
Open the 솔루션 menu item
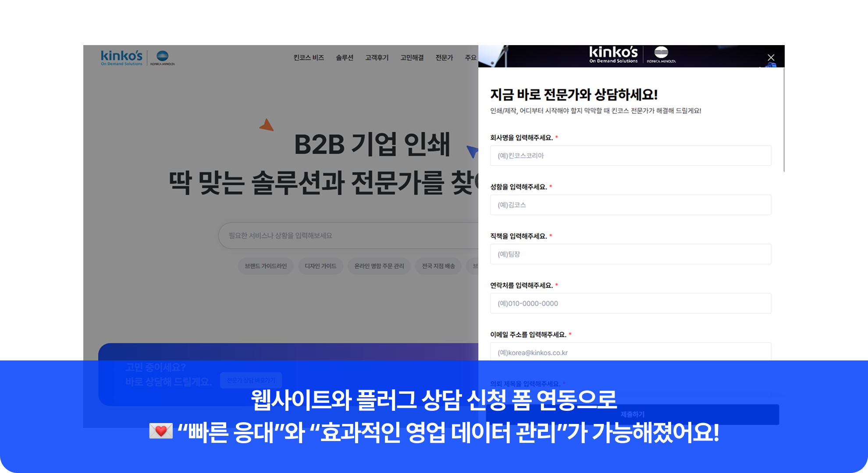pos(344,58)
